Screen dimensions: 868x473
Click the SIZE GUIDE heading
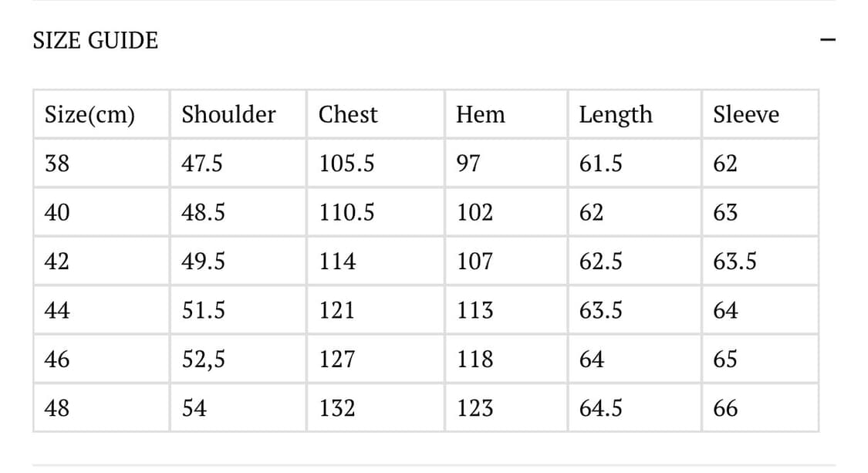(96, 40)
